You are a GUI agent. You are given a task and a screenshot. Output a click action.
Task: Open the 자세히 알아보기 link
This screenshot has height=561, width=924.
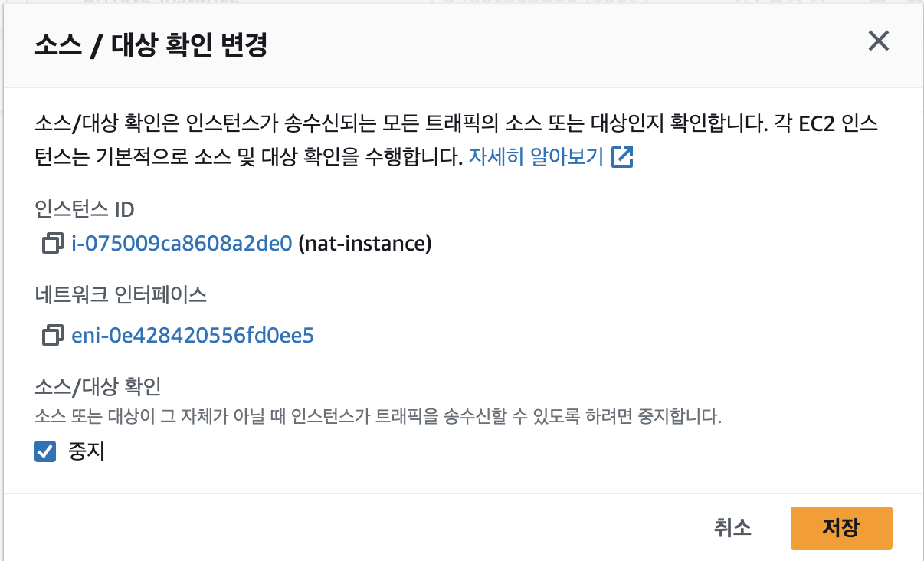pos(536,158)
